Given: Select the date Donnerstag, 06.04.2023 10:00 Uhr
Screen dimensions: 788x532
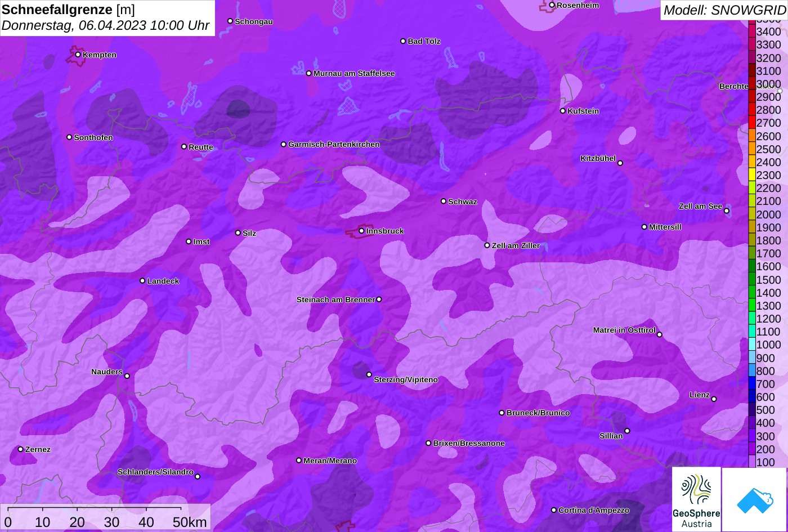Looking at the screenshot, I should click(x=106, y=25).
